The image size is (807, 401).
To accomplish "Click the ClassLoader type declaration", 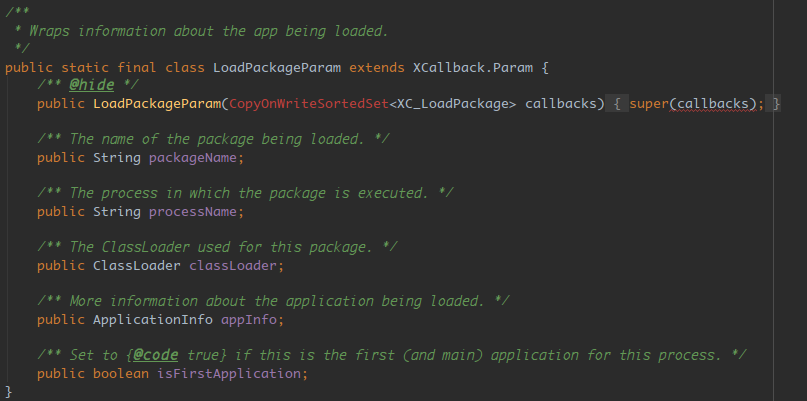I will pyautogui.click(x=137, y=266).
